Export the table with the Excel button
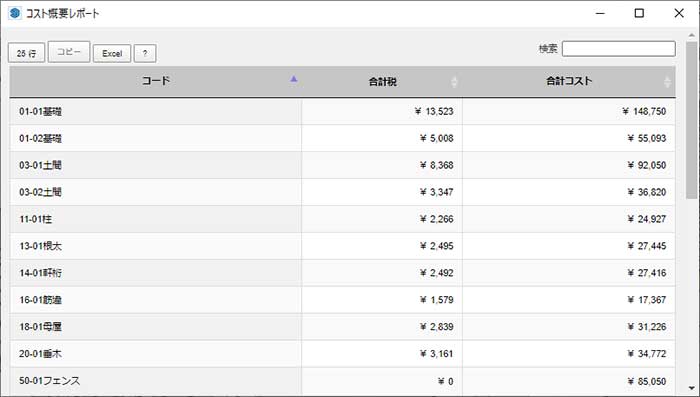This screenshot has width=700, height=397. (x=112, y=54)
